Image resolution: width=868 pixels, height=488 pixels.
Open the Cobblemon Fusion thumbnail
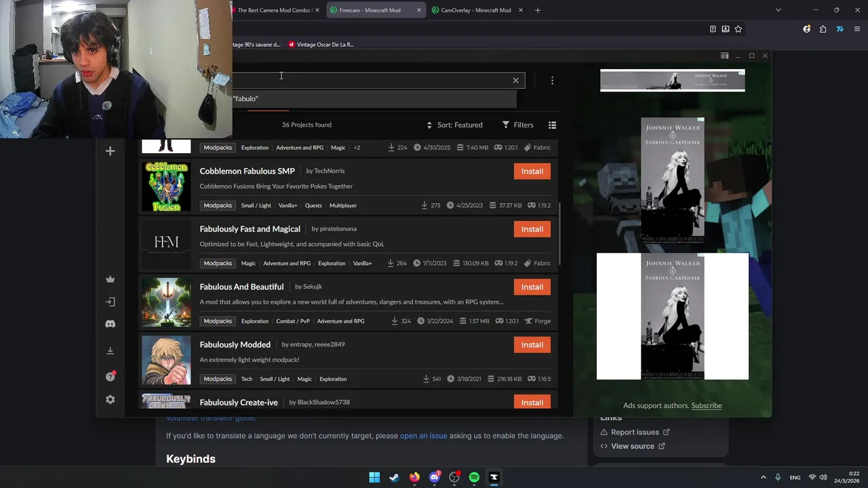point(166,186)
